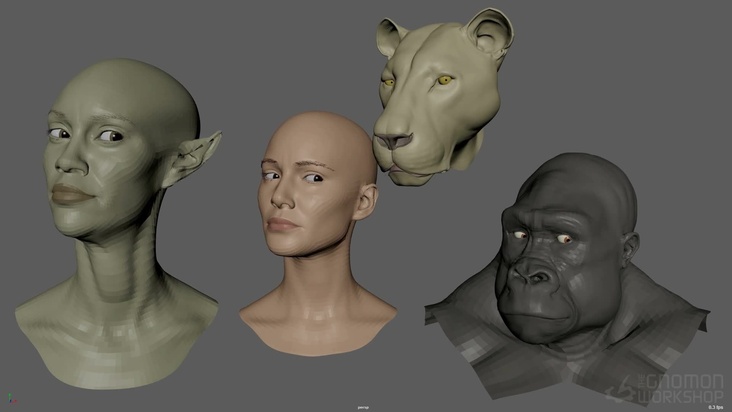Select the lioness head model

442,96
